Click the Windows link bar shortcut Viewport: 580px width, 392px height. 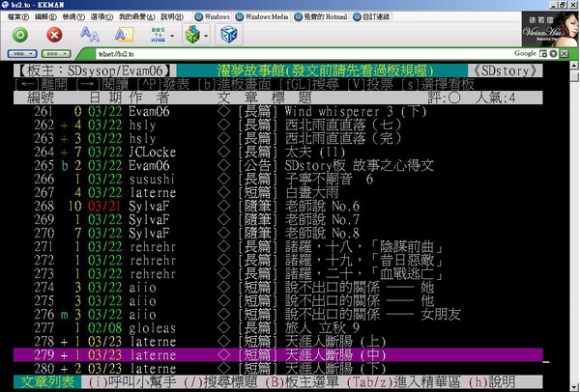point(213,17)
